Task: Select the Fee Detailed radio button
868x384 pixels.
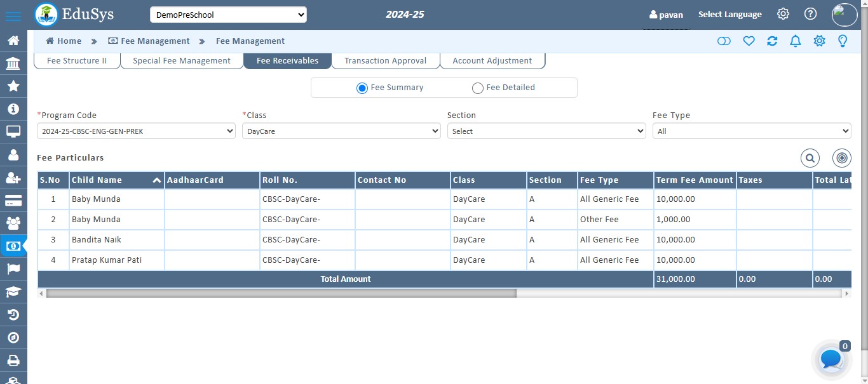Action: pos(478,88)
